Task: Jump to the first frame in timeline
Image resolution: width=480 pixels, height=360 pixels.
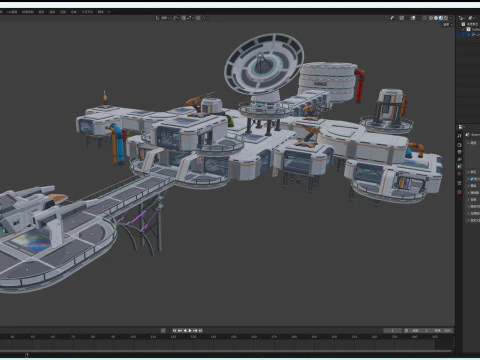Action: click(x=174, y=330)
